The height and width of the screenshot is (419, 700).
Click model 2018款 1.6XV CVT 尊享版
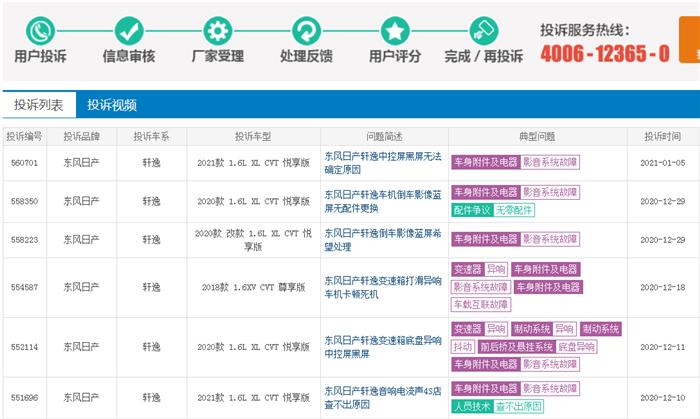253,287
